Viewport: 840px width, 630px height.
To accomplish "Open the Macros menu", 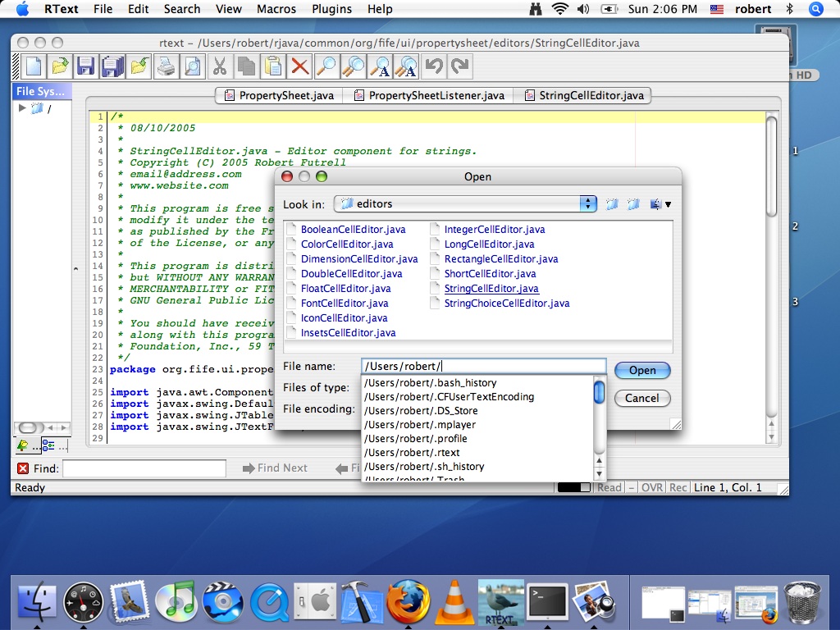I will pyautogui.click(x=276, y=9).
